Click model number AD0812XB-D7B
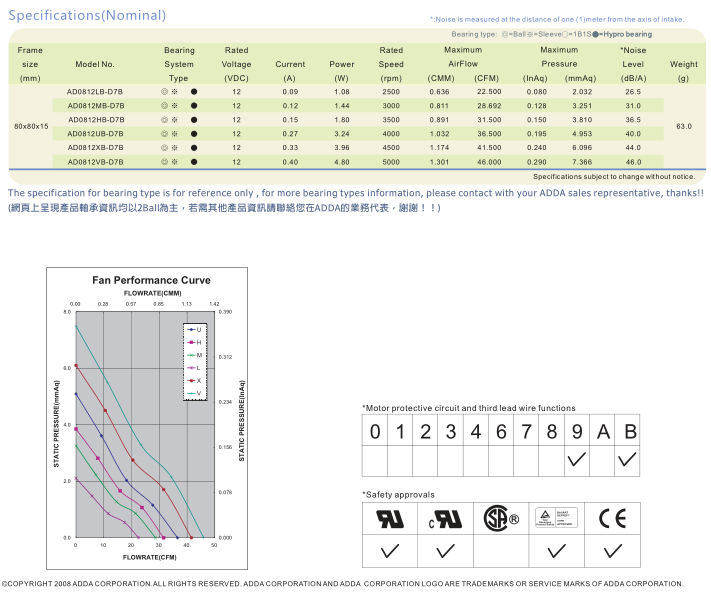 point(95,147)
